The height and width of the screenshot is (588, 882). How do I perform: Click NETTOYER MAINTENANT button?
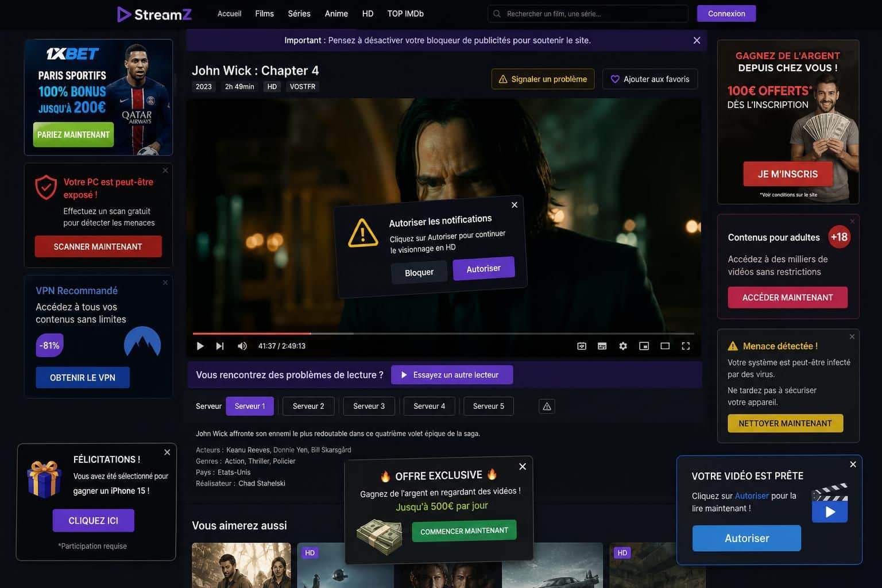click(x=786, y=423)
